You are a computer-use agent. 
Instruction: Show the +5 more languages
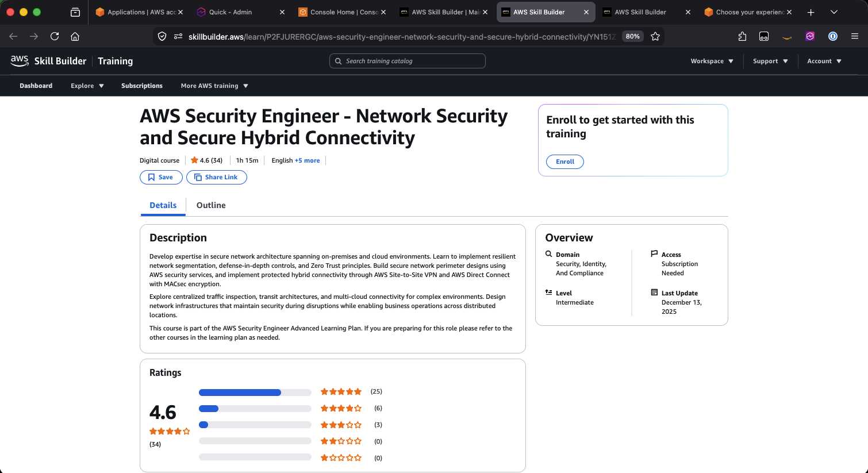(308, 160)
